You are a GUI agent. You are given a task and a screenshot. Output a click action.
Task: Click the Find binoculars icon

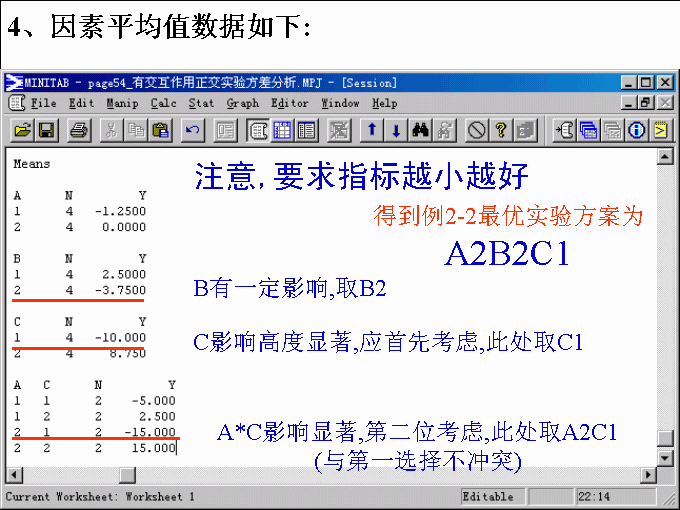421,129
